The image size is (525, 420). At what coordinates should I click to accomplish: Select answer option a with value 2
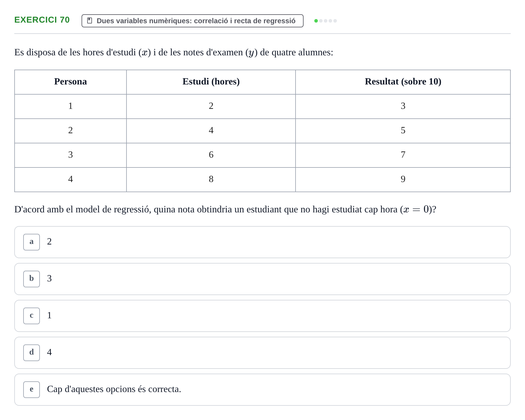click(x=262, y=242)
